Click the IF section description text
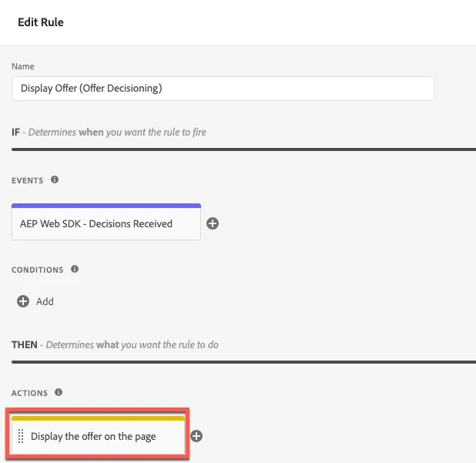Image resolution: width=476 pixels, height=463 pixels. pos(109,132)
